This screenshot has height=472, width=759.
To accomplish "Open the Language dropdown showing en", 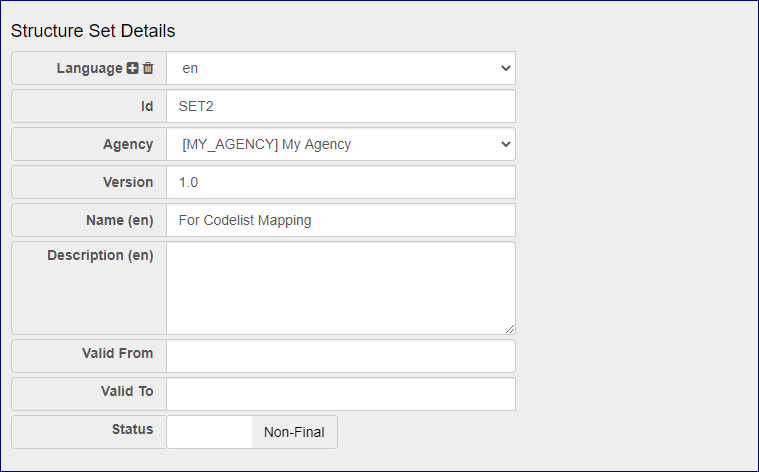I will tap(341, 69).
